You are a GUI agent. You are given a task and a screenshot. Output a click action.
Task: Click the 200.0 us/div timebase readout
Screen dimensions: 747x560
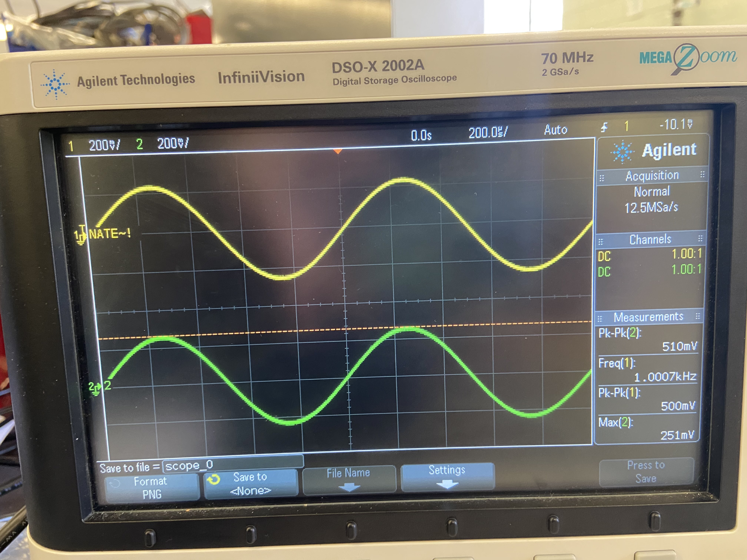pyautogui.click(x=488, y=132)
